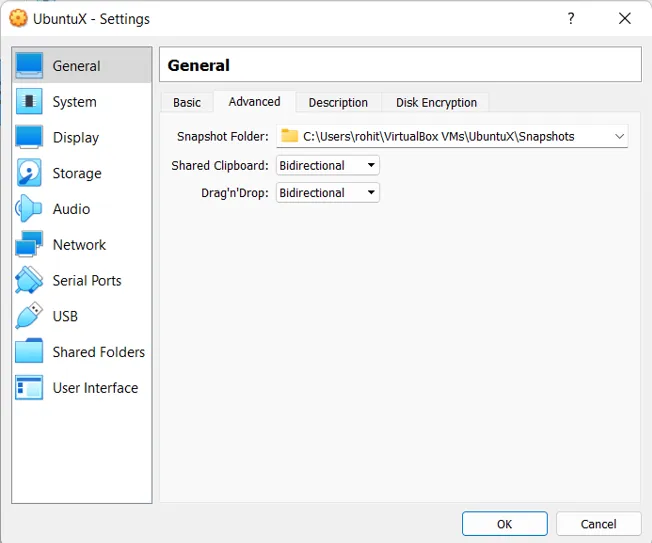Close the UbuntuX Settings window

625,18
